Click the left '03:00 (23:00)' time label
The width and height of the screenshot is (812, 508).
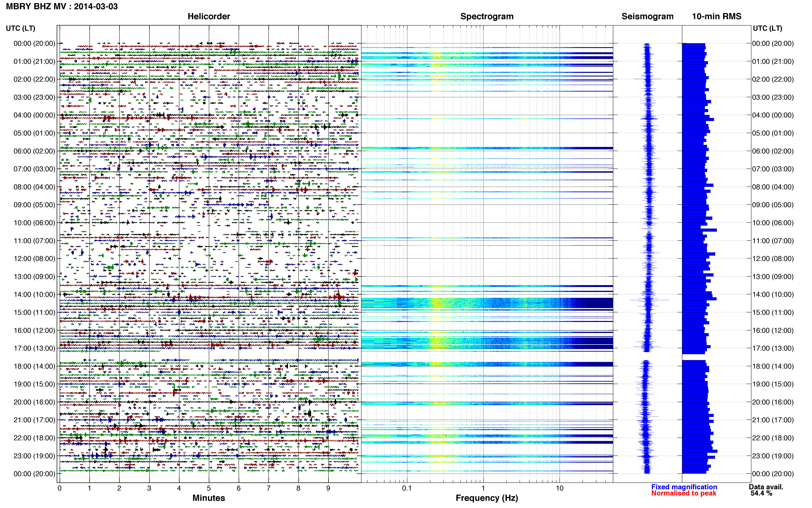[34, 97]
